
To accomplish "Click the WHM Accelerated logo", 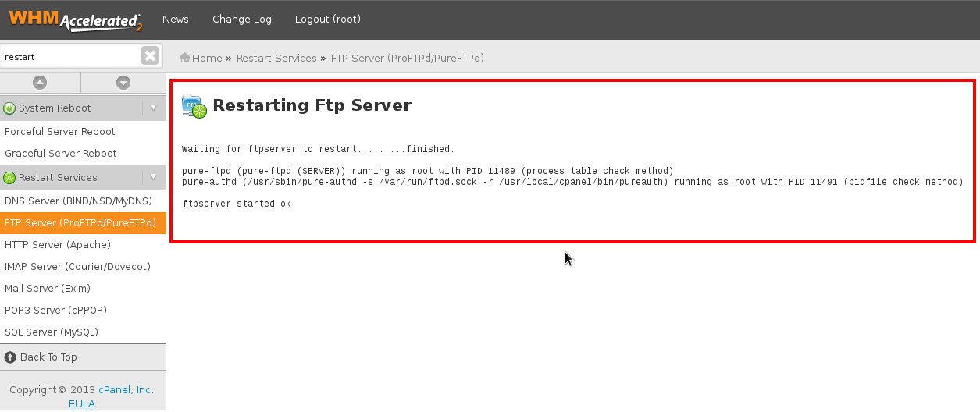I will pyautogui.click(x=76, y=19).
